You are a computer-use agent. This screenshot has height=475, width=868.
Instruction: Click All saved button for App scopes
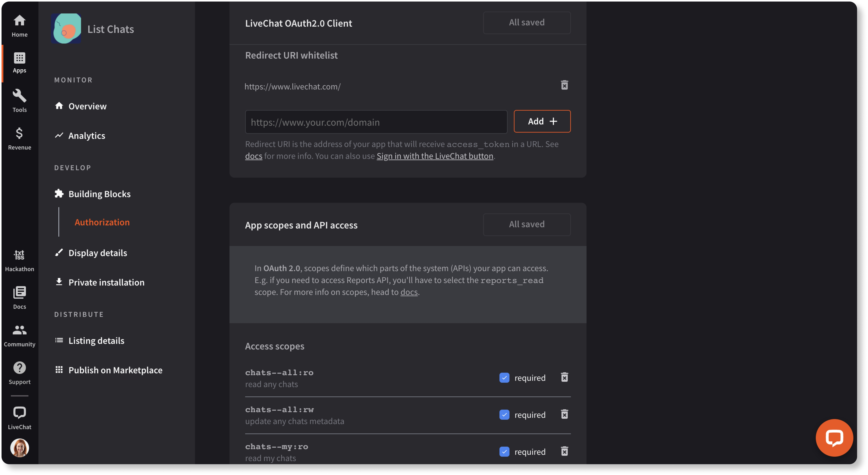[x=527, y=224]
